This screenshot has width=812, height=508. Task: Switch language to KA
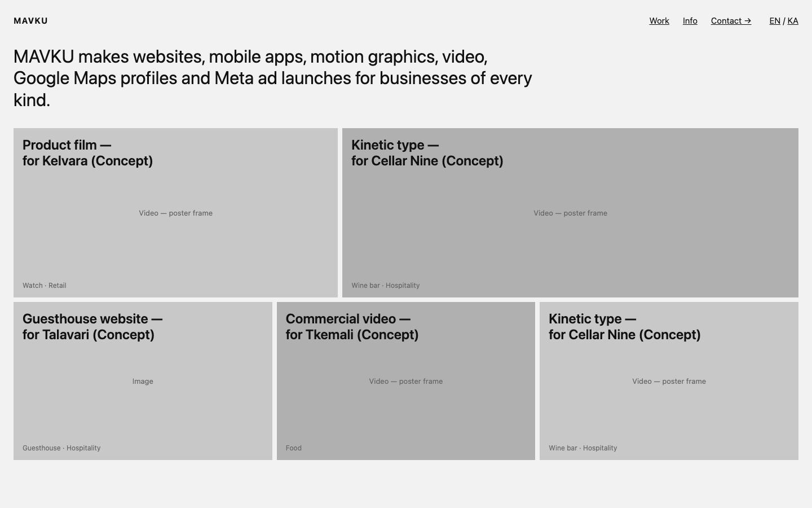(793, 21)
